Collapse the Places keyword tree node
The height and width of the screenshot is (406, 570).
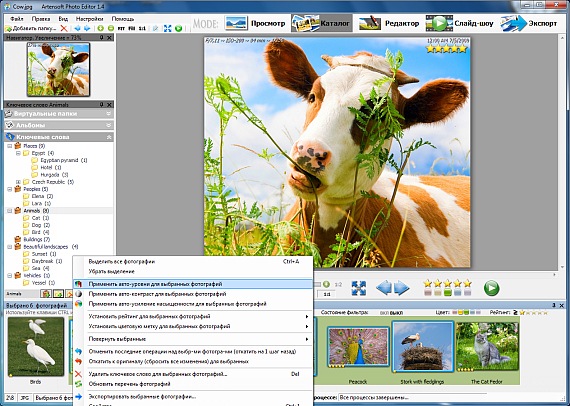pyautogui.click(x=10, y=146)
